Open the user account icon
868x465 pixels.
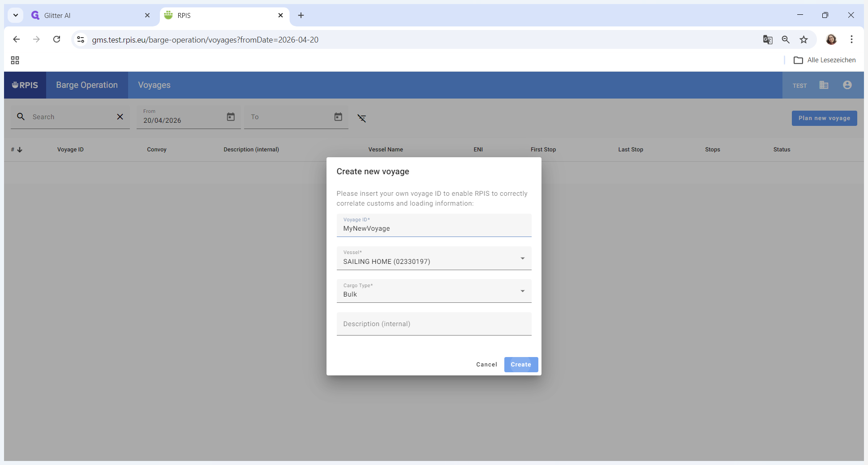847,85
